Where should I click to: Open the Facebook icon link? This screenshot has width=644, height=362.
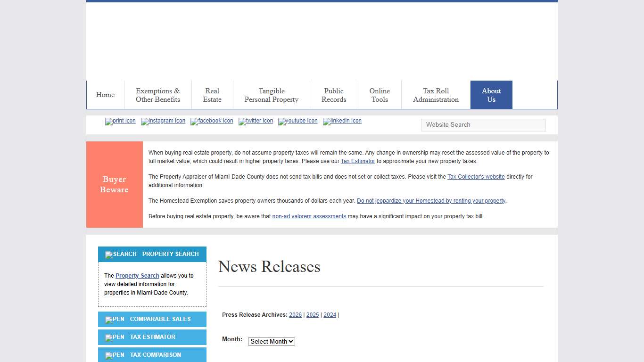pos(211,121)
